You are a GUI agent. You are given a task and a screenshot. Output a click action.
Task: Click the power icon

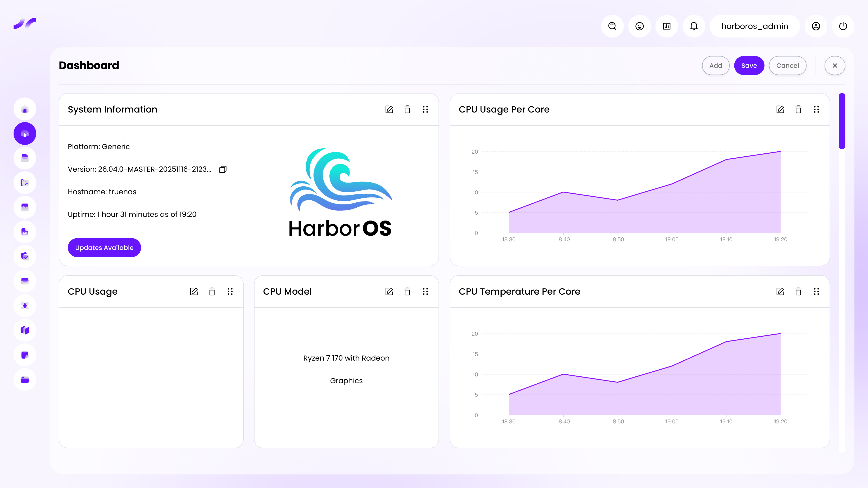click(843, 26)
